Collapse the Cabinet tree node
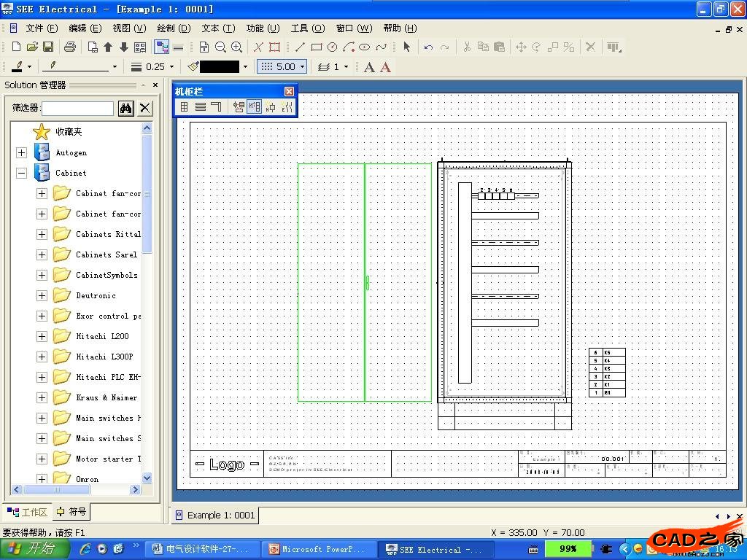This screenshot has height=560, width=747. click(21, 173)
